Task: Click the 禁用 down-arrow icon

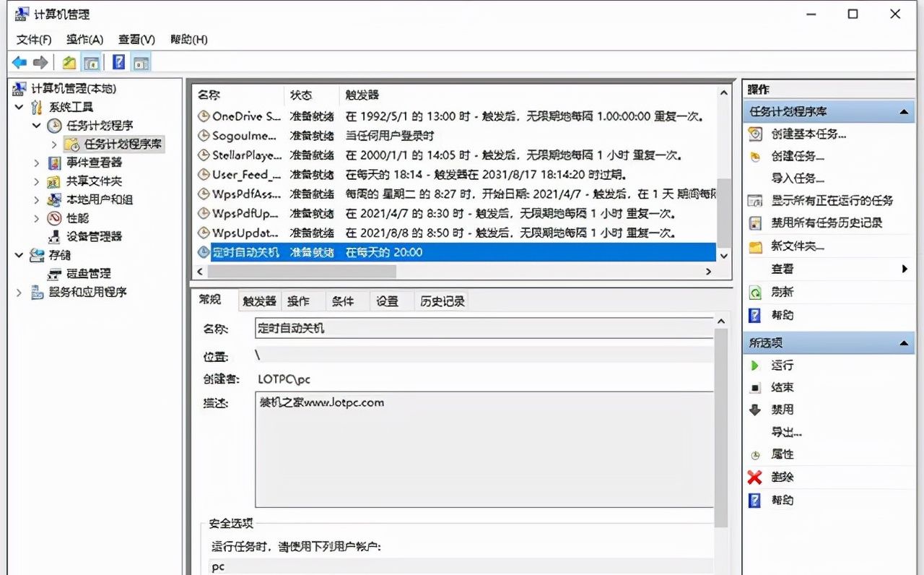Action: pyautogui.click(x=755, y=410)
